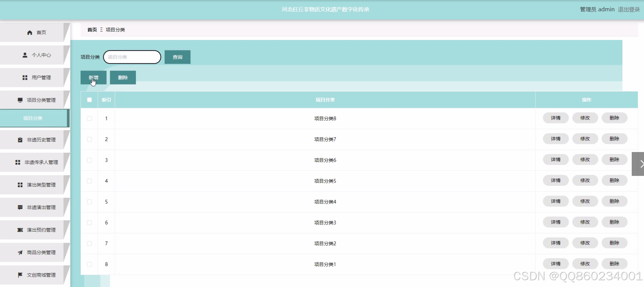Image resolution: width=644 pixels, height=287 pixels.
Task: Collapse 项目分类管理 menu
Action: click(x=35, y=100)
